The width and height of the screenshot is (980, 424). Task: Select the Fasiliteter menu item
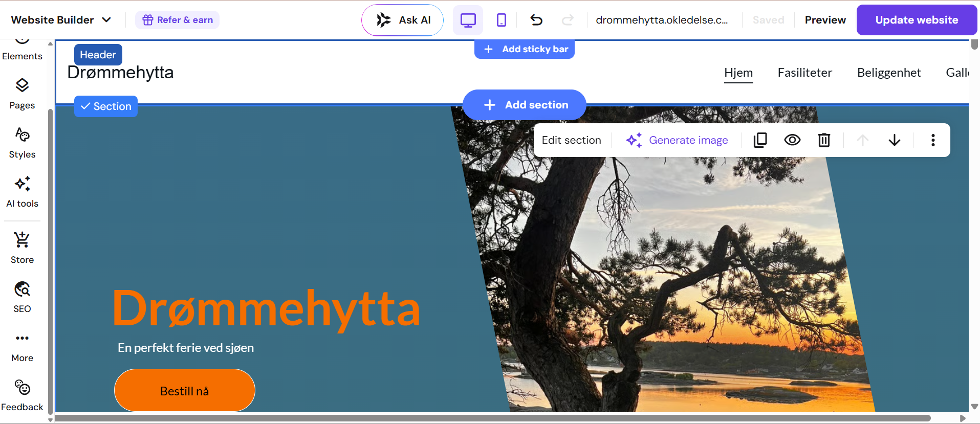[805, 73]
